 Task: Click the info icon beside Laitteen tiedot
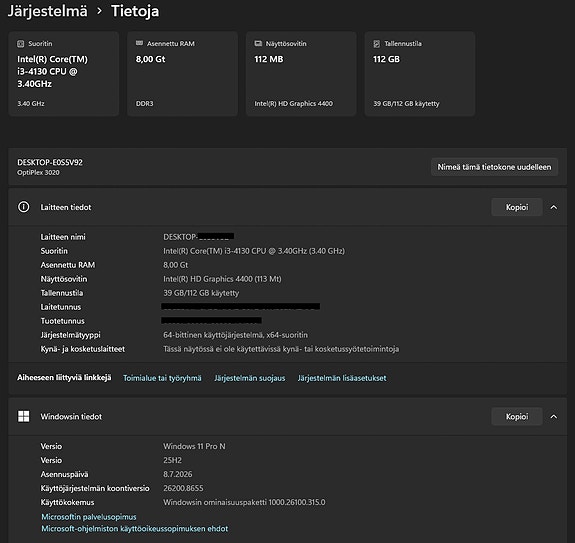tap(24, 207)
